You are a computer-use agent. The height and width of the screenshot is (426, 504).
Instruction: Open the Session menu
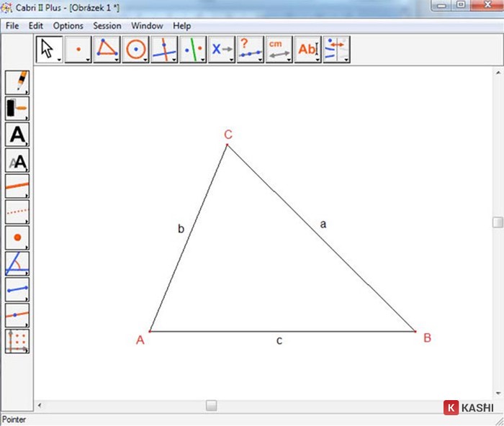[x=107, y=25]
